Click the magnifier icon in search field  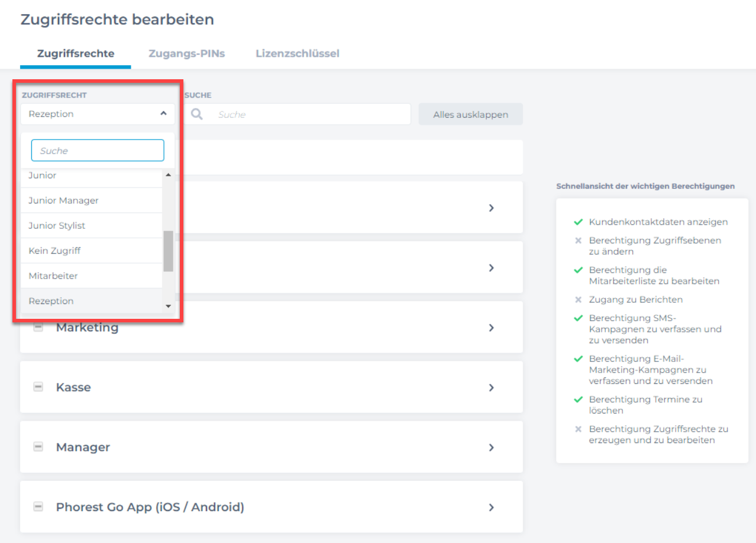point(196,114)
